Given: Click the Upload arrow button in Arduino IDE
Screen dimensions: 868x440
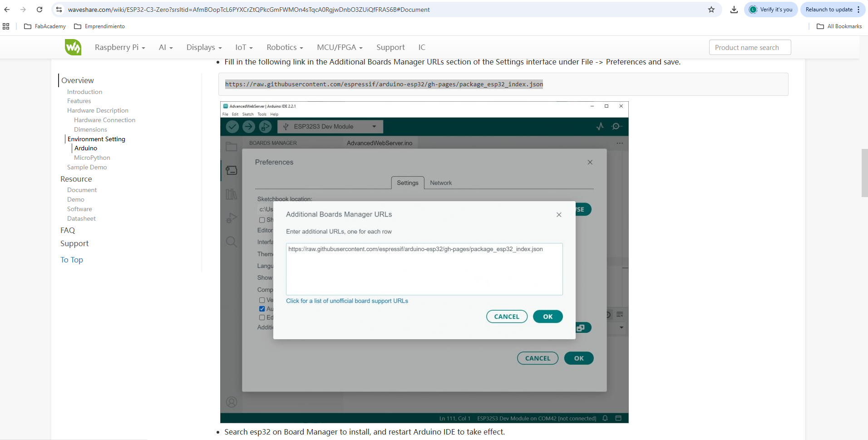Looking at the screenshot, I should tap(249, 127).
